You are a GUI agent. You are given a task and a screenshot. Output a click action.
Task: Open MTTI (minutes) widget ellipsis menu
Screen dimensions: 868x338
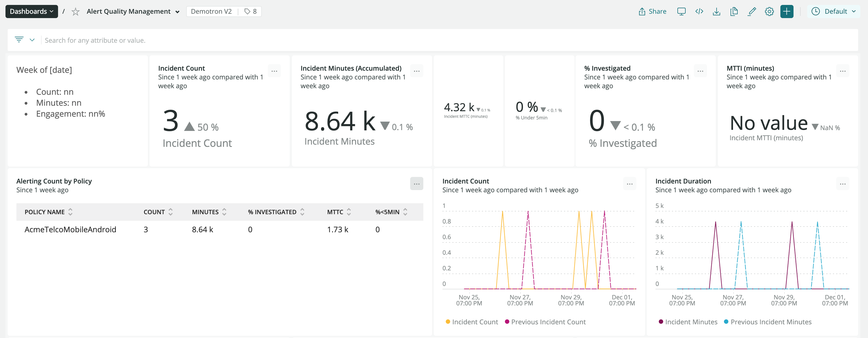842,71
